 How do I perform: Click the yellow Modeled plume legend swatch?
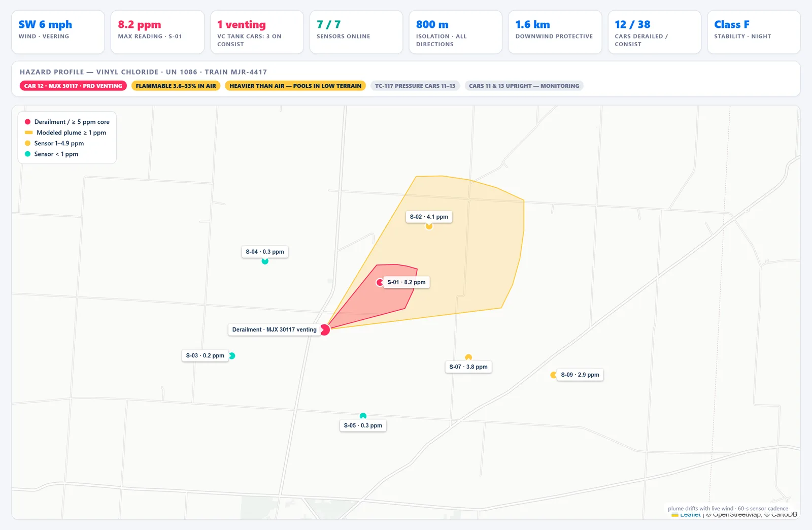point(28,132)
